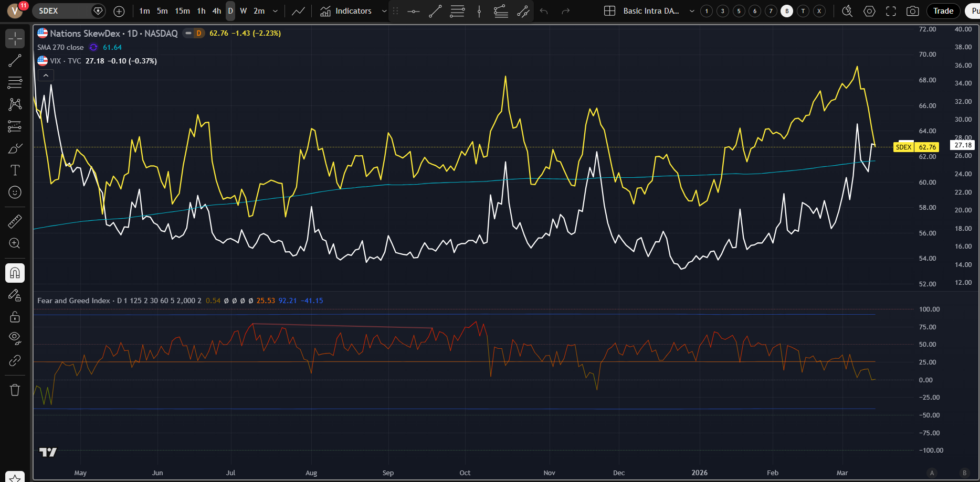
Task: Toggle Magnet mode on the sidebar
Action: [x=15, y=273]
